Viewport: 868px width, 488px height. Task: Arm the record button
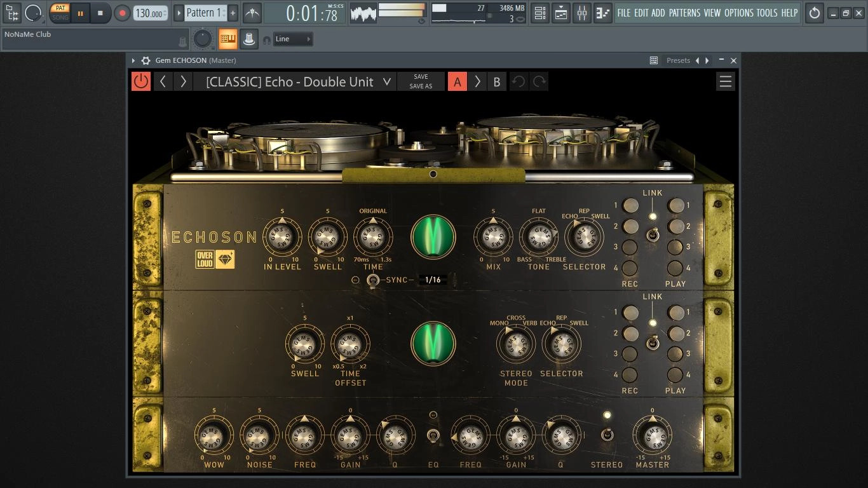point(122,13)
